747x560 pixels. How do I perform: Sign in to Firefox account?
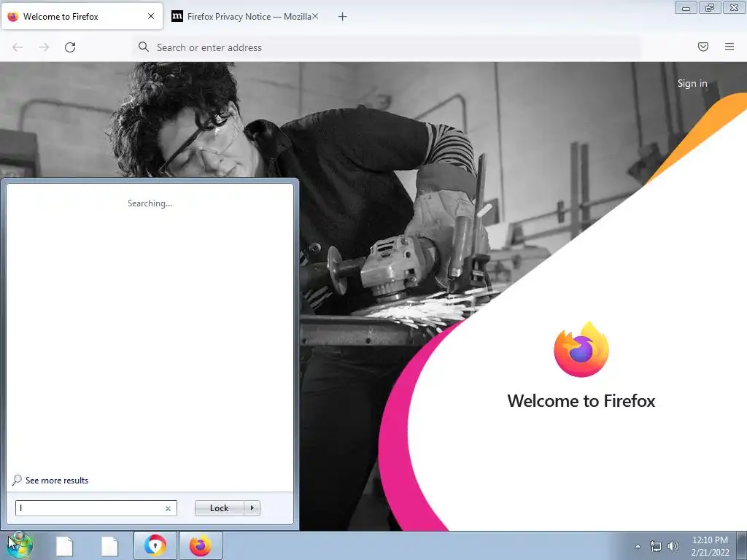[x=692, y=83]
